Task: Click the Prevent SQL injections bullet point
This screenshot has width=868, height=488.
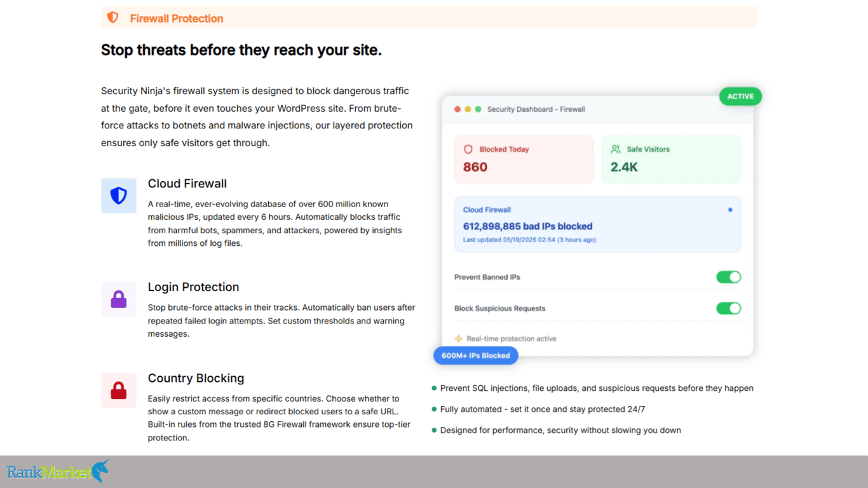Action: (x=597, y=388)
